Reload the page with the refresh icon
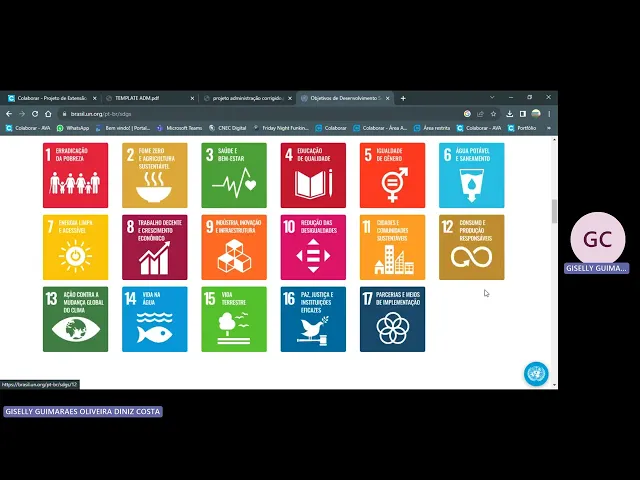The width and height of the screenshot is (640, 480). (x=35, y=114)
